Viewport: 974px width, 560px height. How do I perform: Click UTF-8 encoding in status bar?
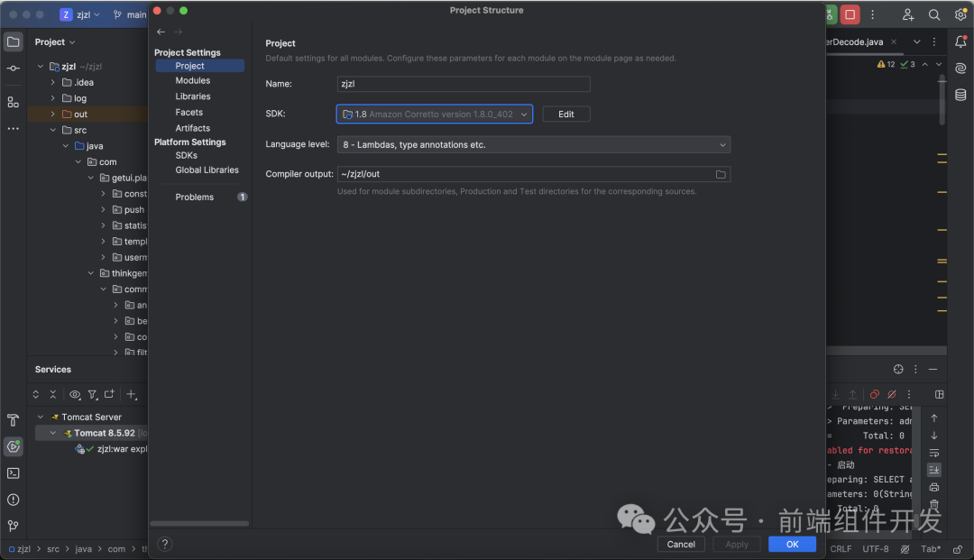(x=875, y=549)
